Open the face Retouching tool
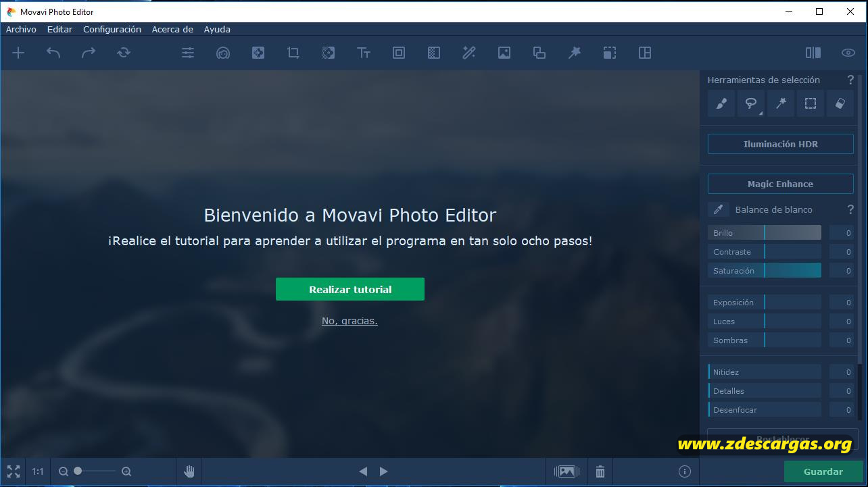The height and width of the screenshot is (487, 868). 223,53
